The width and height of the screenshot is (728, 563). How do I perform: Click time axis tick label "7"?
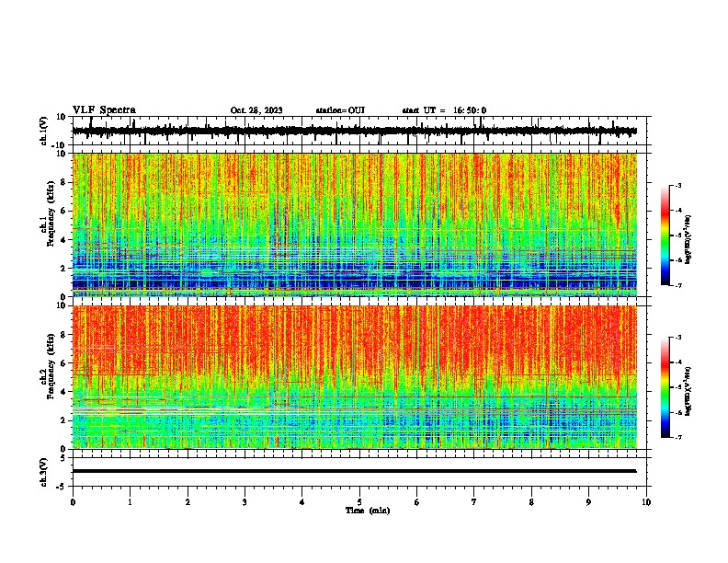click(474, 502)
